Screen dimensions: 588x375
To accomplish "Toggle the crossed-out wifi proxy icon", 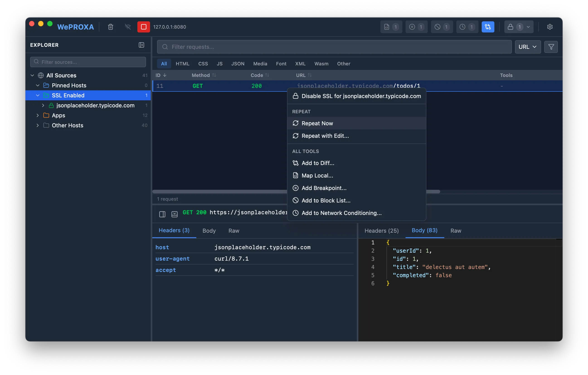I will 128,27.
